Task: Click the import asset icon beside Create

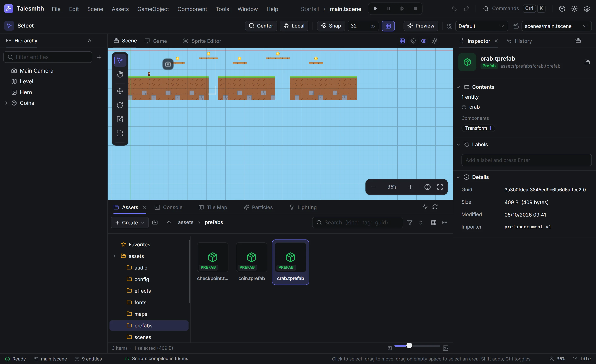Action: [x=155, y=222]
